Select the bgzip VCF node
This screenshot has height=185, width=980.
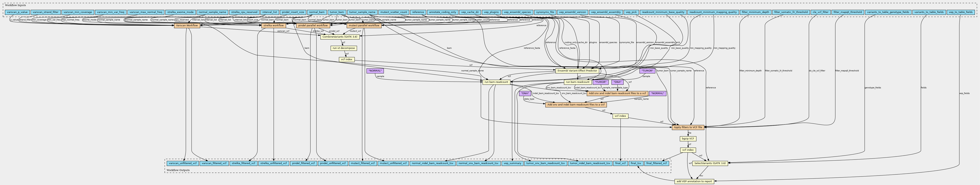[688, 139]
